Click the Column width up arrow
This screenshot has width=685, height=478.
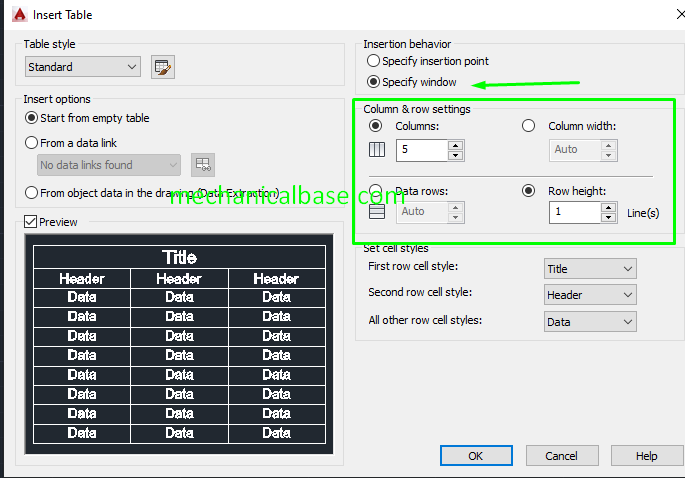tap(609, 145)
